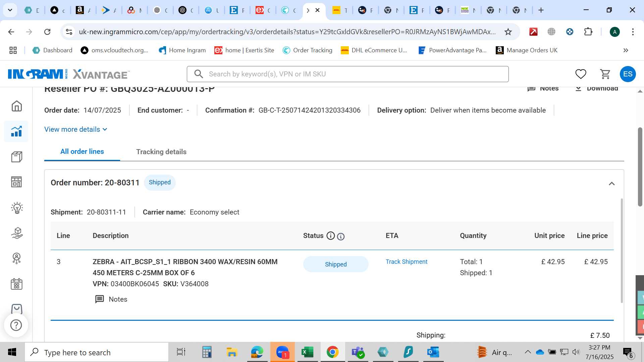Open the bookmarks apps grid icon
This screenshot has height=362, width=644.
pyautogui.click(x=13, y=50)
